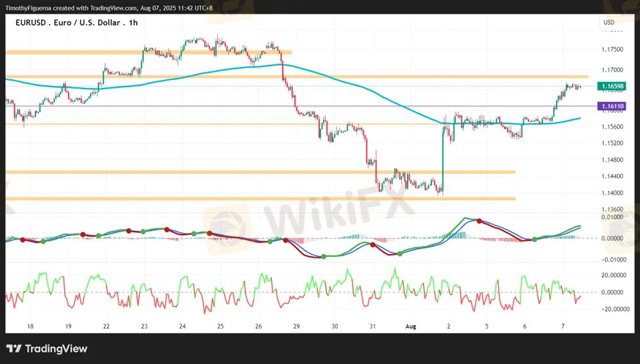Click date label 25 on time axis
Viewport: 640px width, 364px height.
[221, 327]
